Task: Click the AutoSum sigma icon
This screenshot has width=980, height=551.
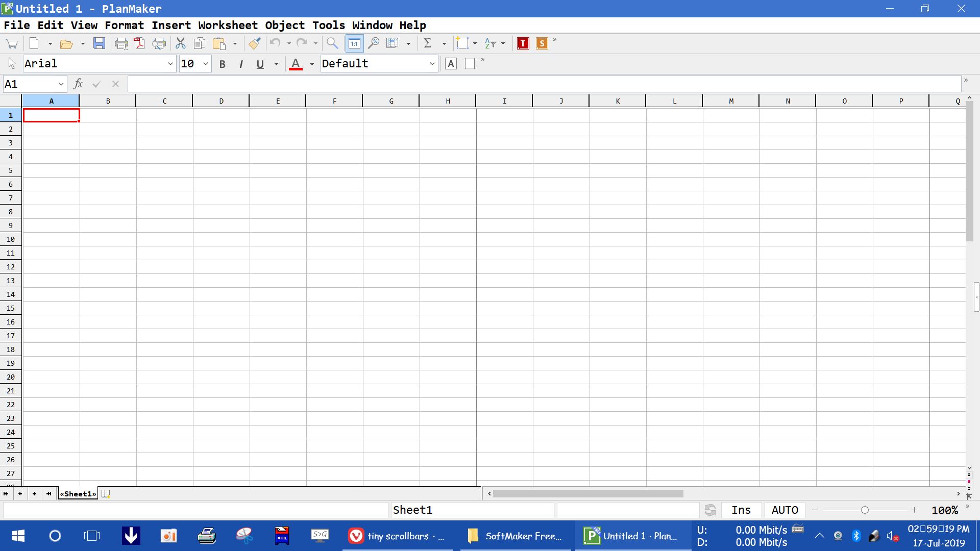Action: [x=428, y=43]
